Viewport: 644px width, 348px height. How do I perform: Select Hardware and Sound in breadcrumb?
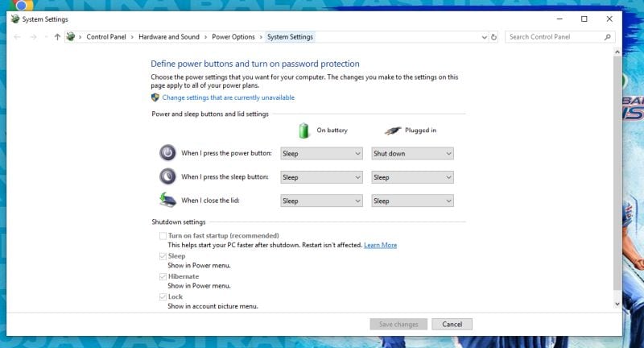point(169,37)
